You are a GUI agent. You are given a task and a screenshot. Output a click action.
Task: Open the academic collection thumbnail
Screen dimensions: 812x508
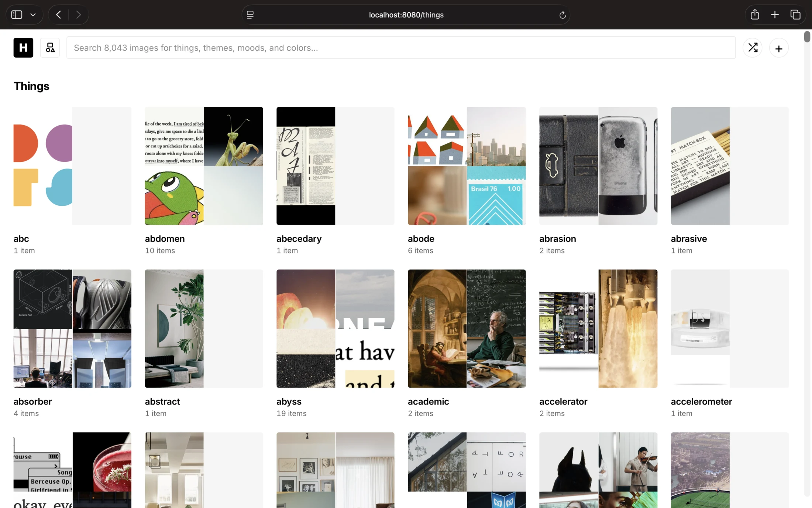[467, 328]
